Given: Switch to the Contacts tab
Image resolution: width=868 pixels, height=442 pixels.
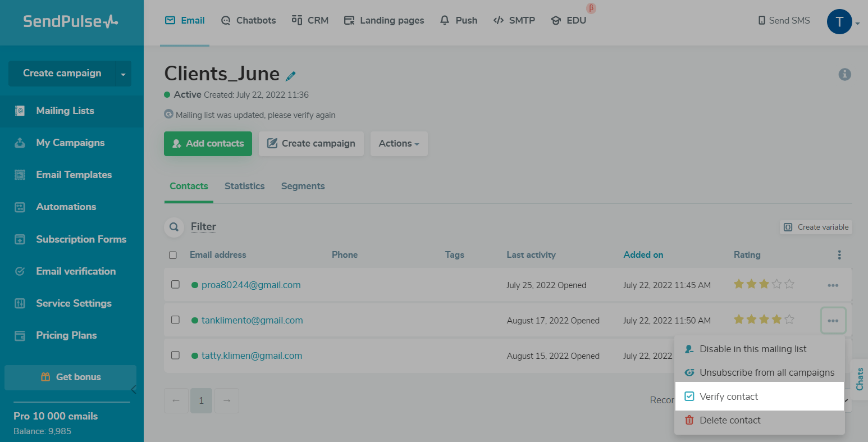Looking at the screenshot, I should pos(189,186).
